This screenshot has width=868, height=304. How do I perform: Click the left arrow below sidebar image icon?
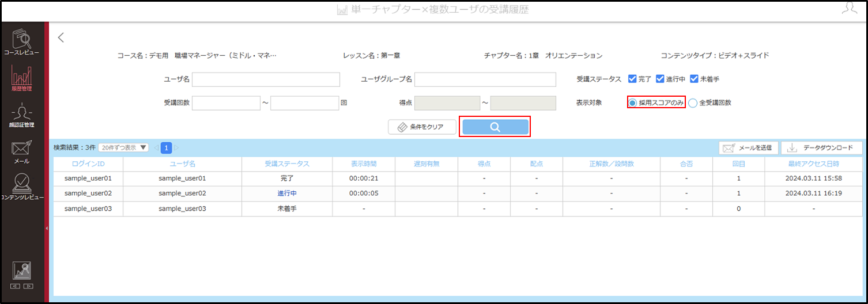(16, 286)
